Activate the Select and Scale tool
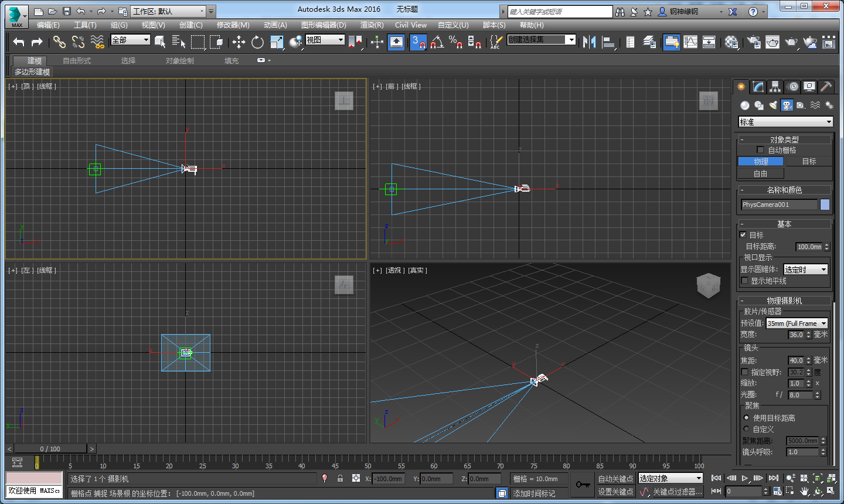The height and width of the screenshot is (504, 844). [277, 42]
